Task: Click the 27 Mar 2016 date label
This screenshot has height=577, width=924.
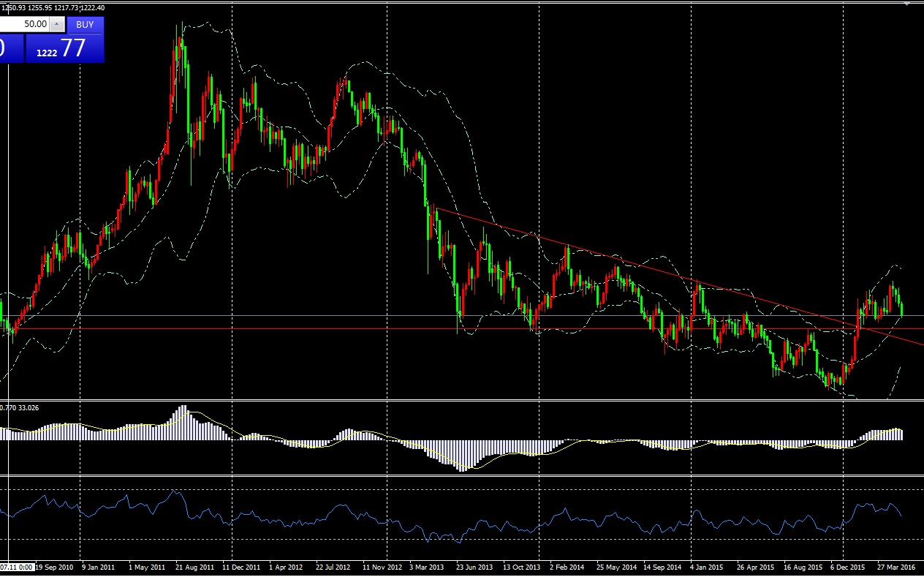Action: click(x=895, y=567)
